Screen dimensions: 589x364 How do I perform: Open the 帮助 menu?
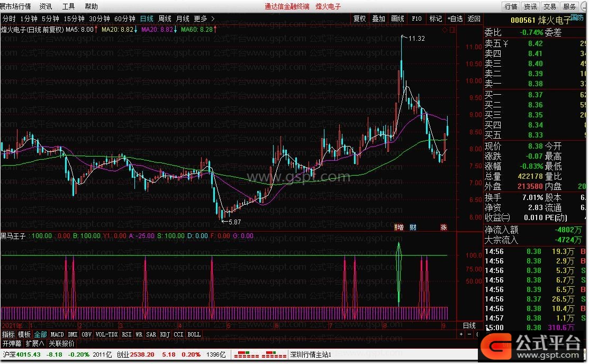[x=91, y=6]
